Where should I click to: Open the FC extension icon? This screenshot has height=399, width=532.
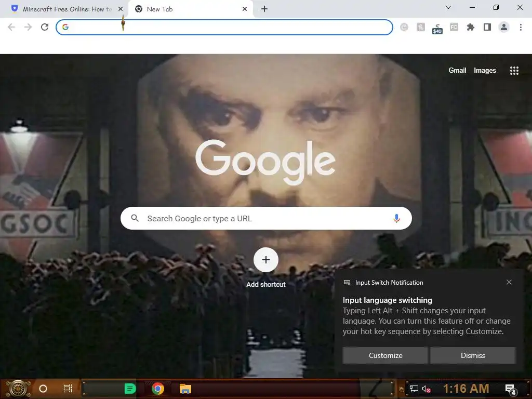click(x=454, y=27)
